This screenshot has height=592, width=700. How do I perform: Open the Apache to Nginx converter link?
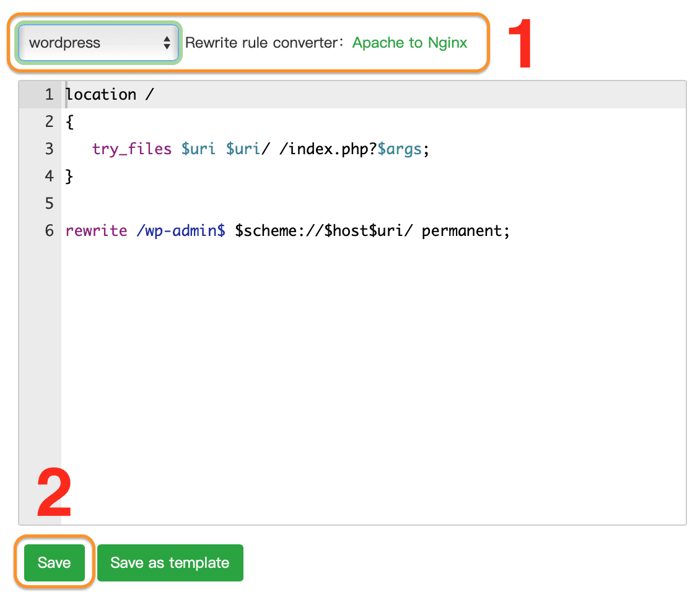[x=409, y=43]
